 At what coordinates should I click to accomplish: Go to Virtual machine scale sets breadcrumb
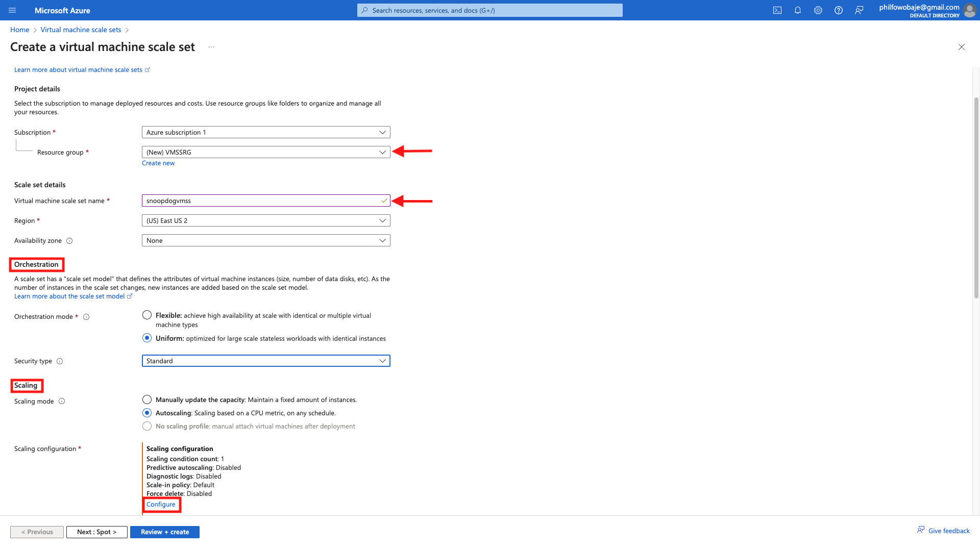click(81, 30)
